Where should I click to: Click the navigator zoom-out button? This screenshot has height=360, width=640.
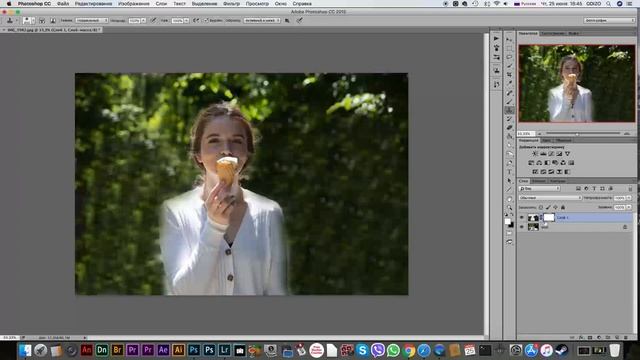[540, 133]
